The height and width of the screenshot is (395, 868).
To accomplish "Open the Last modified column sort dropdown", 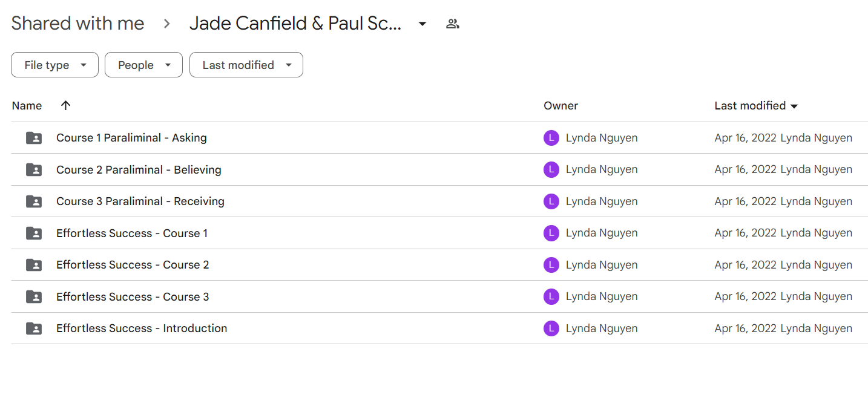I will coord(794,106).
